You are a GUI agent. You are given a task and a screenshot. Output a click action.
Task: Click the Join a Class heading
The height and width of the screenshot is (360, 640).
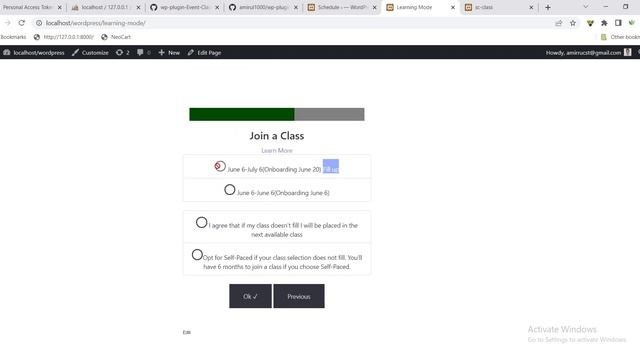pyautogui.click(x=277, y=136)
